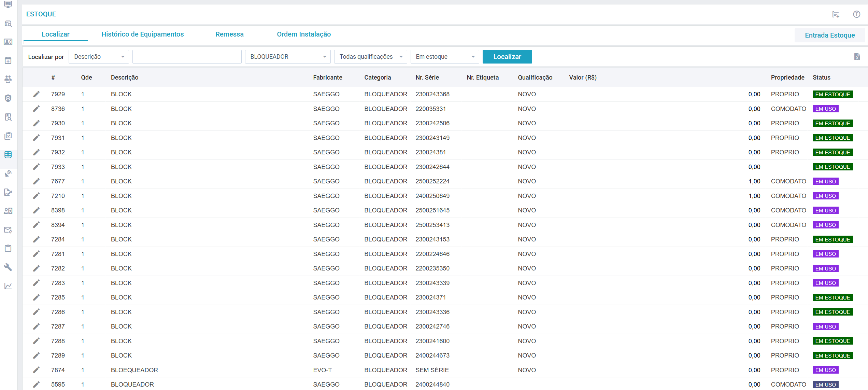Open the chart reports icon in sidebar
This screenshot has width=868, height=390.
coord(8,286)
